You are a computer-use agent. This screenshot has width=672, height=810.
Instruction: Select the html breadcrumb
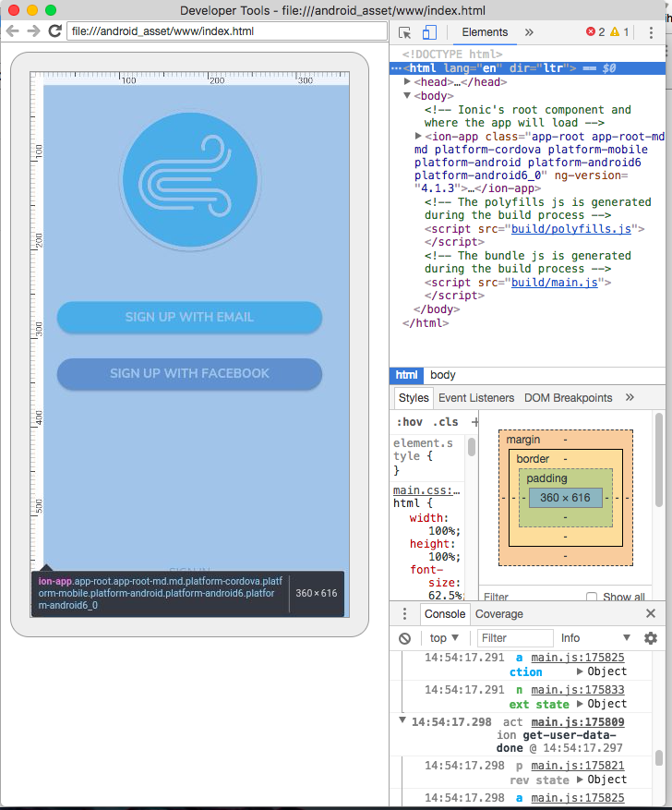point(407,375)
